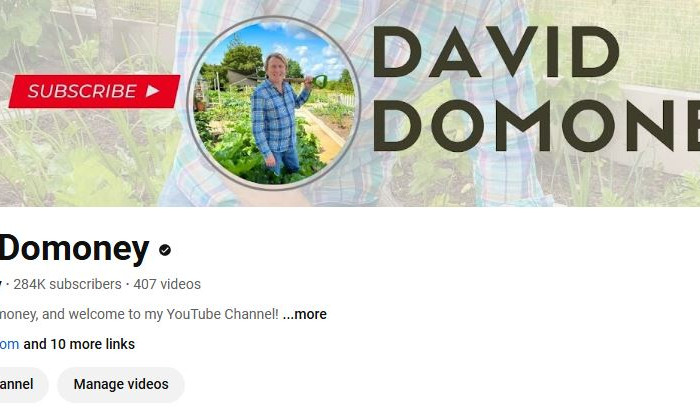Open the circular gardener photo in banner
The width and height of the screenshot is (700, 410).
(273, 103)
